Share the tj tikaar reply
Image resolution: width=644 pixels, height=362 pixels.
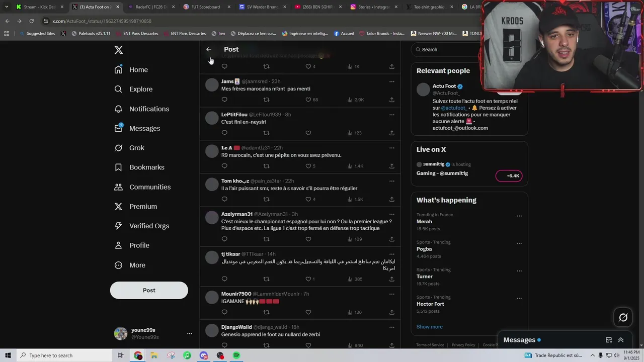(391, 279)
